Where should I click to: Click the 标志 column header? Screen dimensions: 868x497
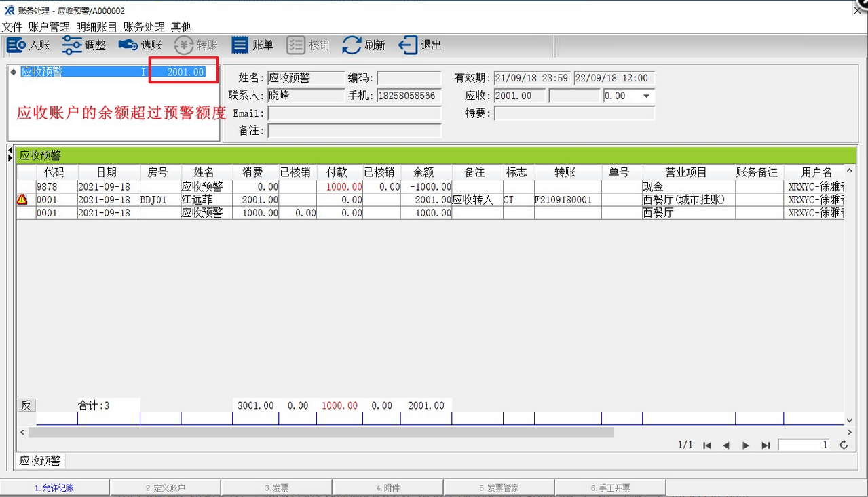coord(518,172)
